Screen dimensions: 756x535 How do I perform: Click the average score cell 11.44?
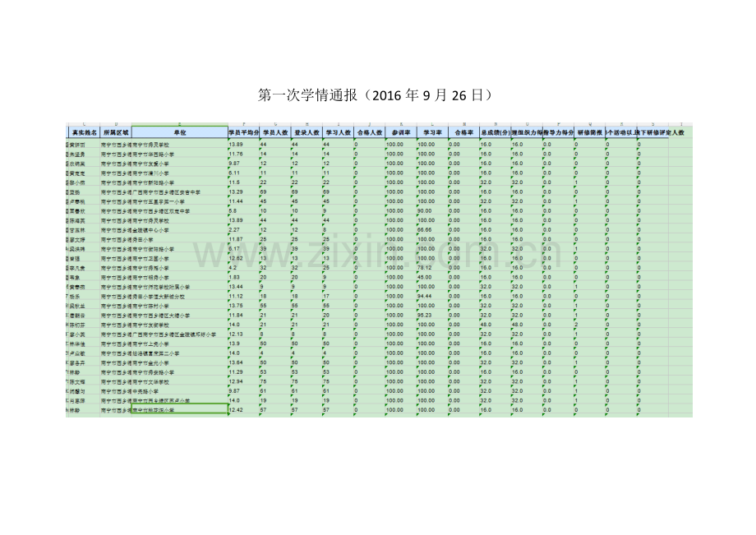click(243, 201)
